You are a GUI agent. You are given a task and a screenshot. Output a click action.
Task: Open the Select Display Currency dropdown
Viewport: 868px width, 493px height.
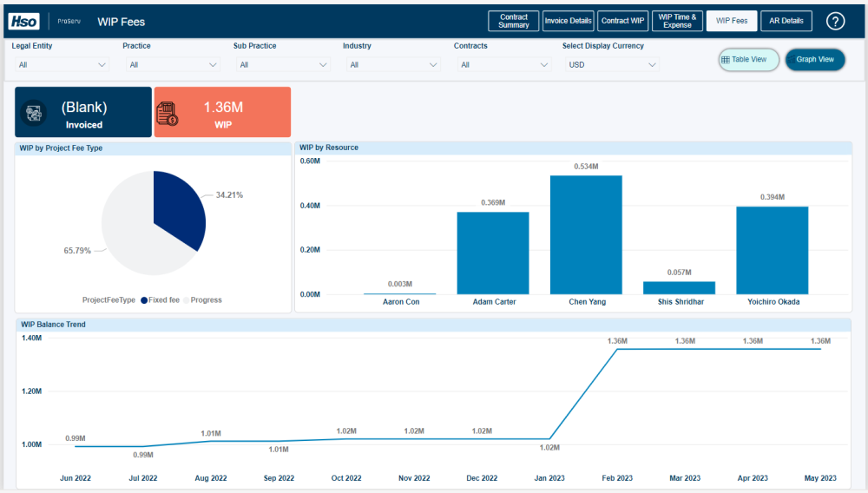coord(612,65)
